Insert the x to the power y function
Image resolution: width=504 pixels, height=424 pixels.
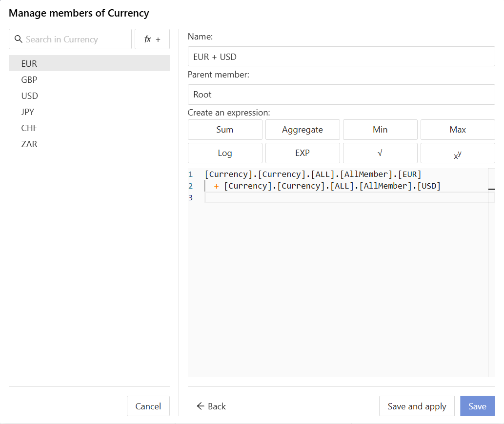pos(458,153)
